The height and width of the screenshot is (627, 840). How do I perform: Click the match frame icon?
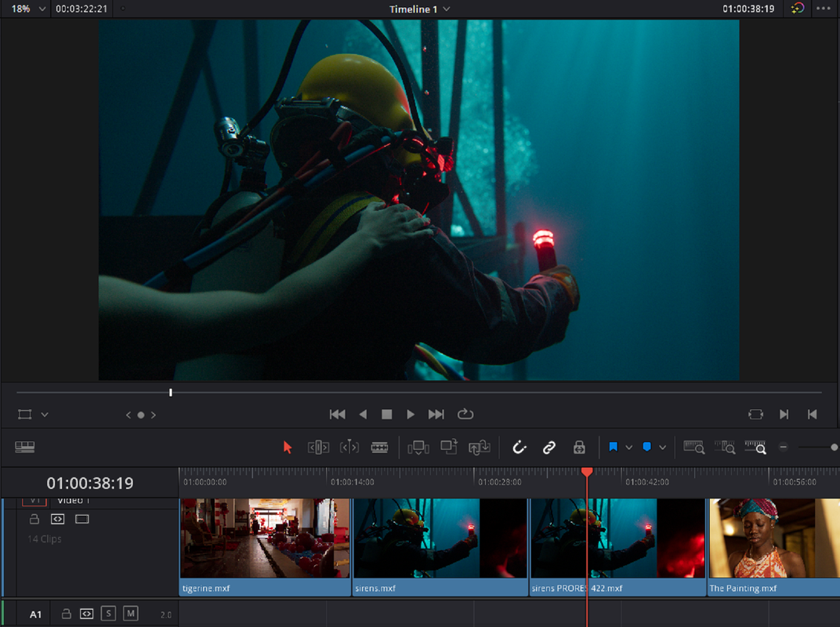755,415
